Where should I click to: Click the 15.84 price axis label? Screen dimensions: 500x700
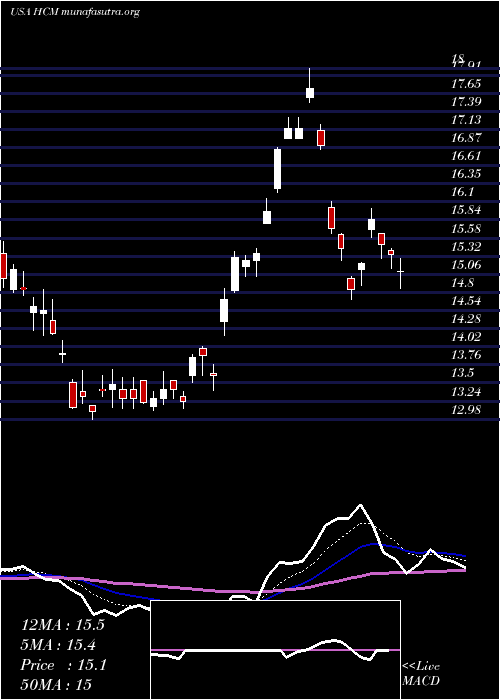point(466,210)
